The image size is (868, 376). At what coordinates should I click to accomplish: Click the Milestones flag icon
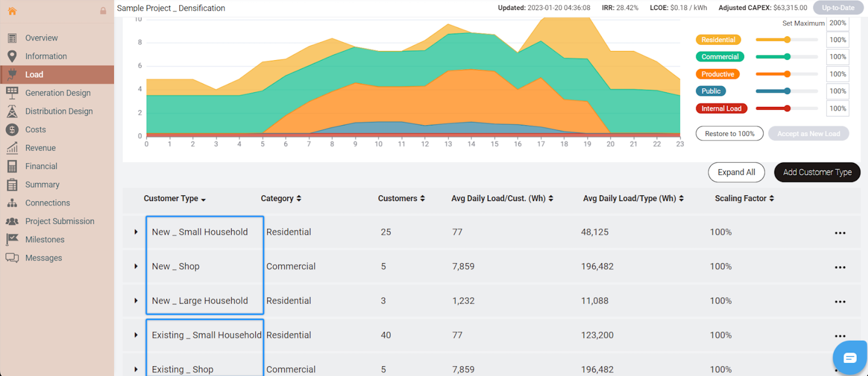click(12, 239)
